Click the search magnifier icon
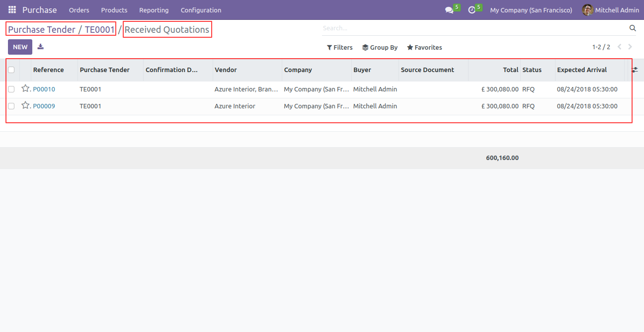The height and width of the screenshot is (332, 644). (x=633, y=28)
